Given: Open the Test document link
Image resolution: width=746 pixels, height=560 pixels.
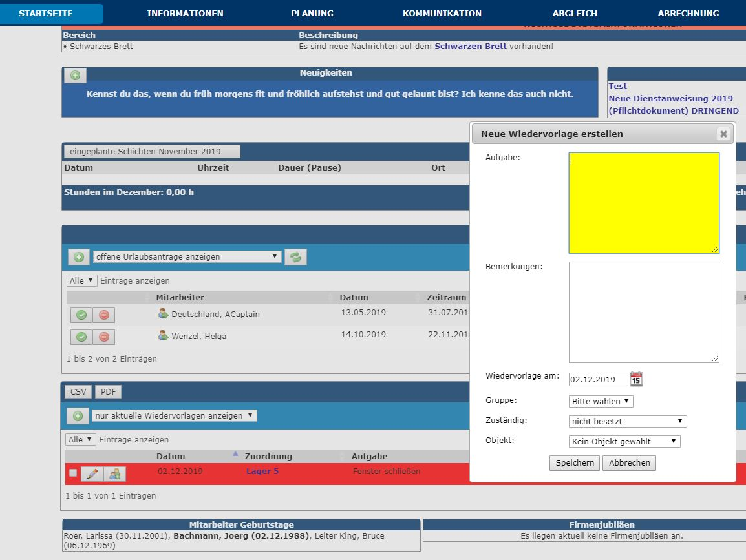Looking at the screenshot, I should [x=617, y=86].
